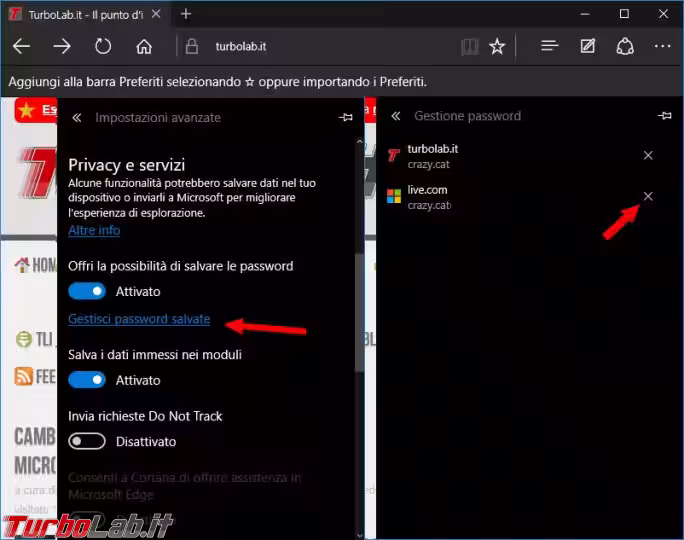The width and height of the screenshot is (684, 540).
Task: Open Reading view book icon
Action: click(470, 46)
